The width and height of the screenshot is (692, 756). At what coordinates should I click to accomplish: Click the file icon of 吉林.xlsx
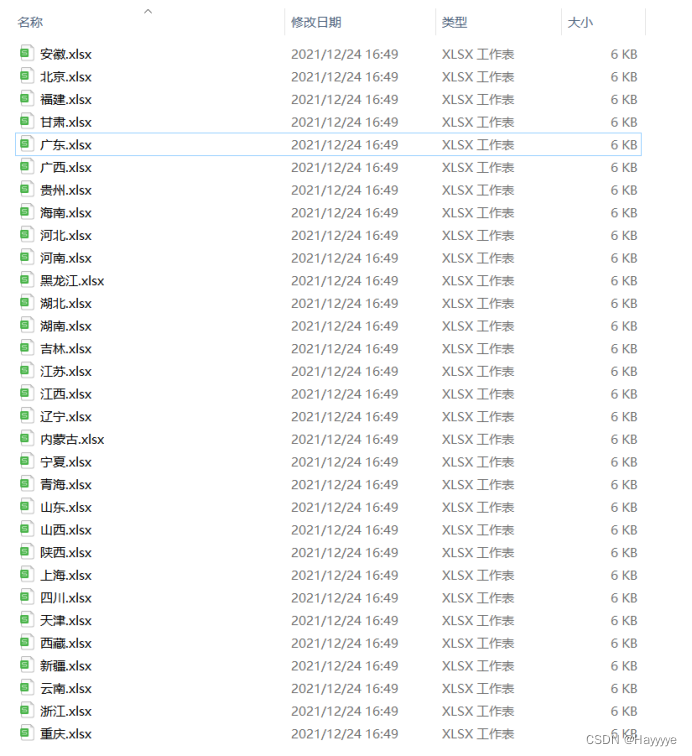pyautogui.click(x=27, y=348)
